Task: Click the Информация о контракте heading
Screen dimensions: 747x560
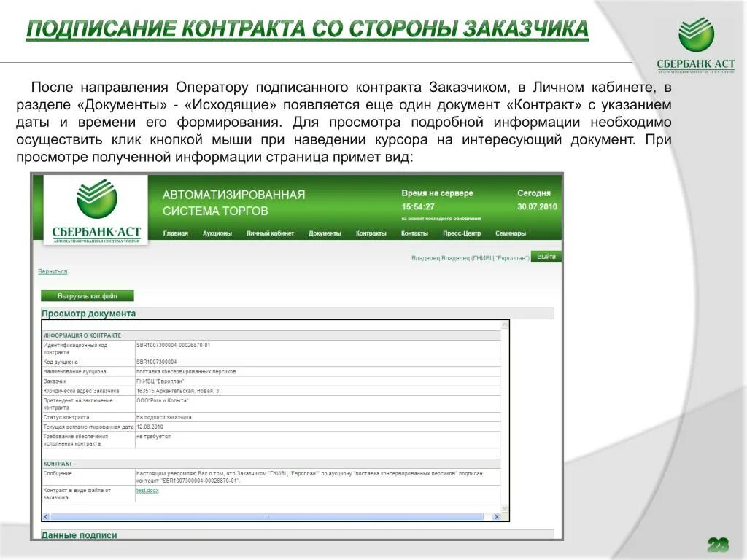Action: tap(82, 335)
